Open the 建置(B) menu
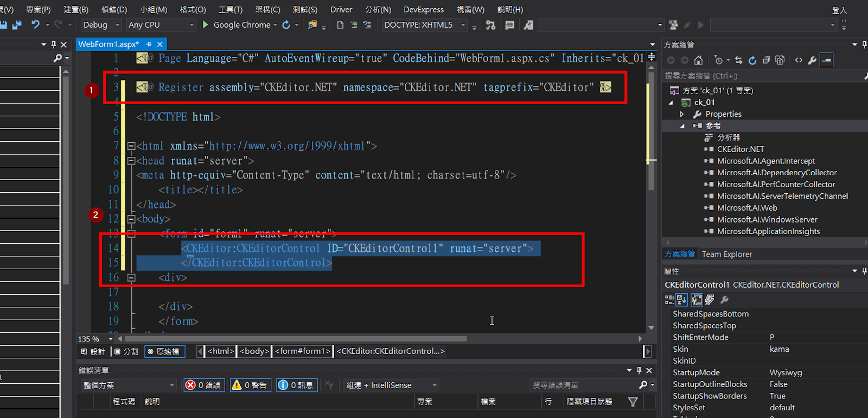Screen dimensions: 868x418 coord(76,9)
